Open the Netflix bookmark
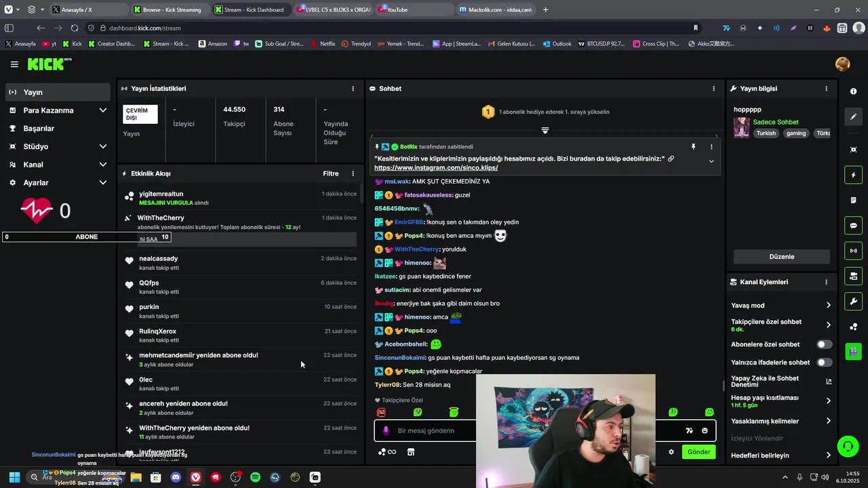The image size is (868, 488). [323, 43]
